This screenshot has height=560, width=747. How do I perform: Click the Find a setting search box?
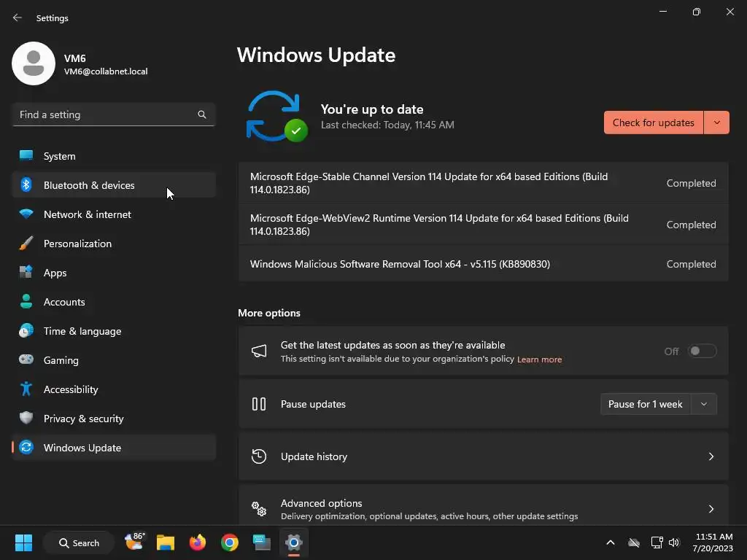click(x=114, y=114)
